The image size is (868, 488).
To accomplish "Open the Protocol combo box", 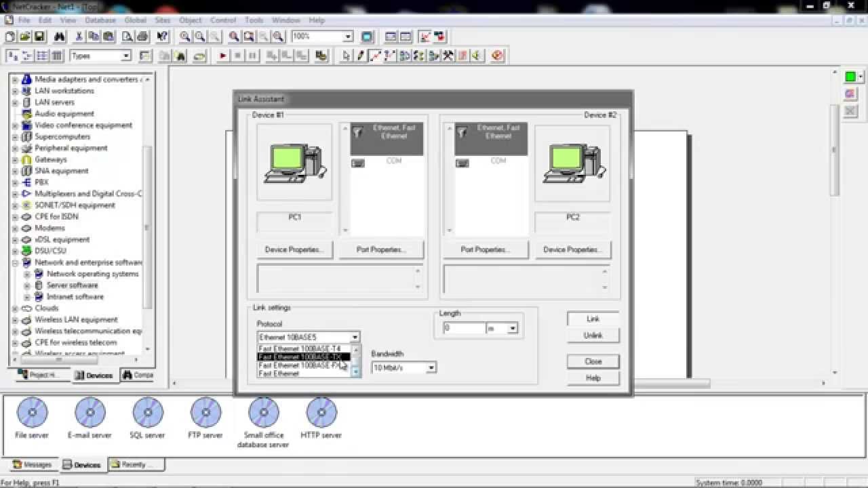I will click(355, 337).
